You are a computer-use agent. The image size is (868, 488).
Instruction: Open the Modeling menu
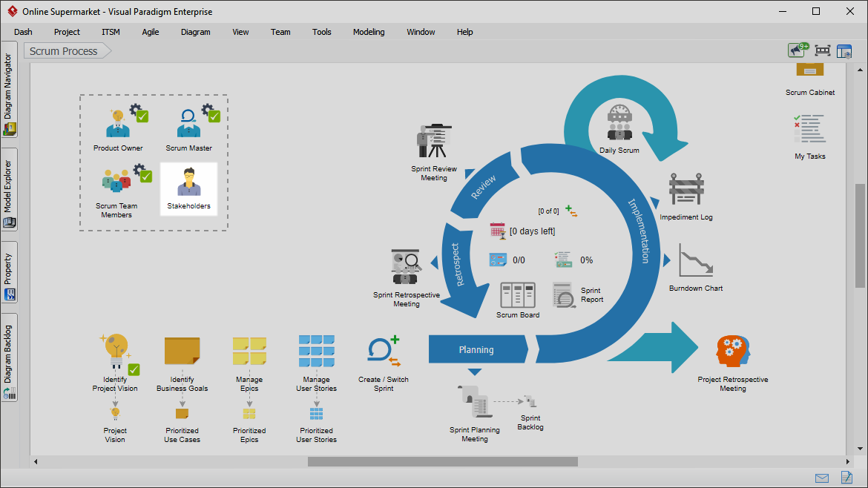click(369, 32)
